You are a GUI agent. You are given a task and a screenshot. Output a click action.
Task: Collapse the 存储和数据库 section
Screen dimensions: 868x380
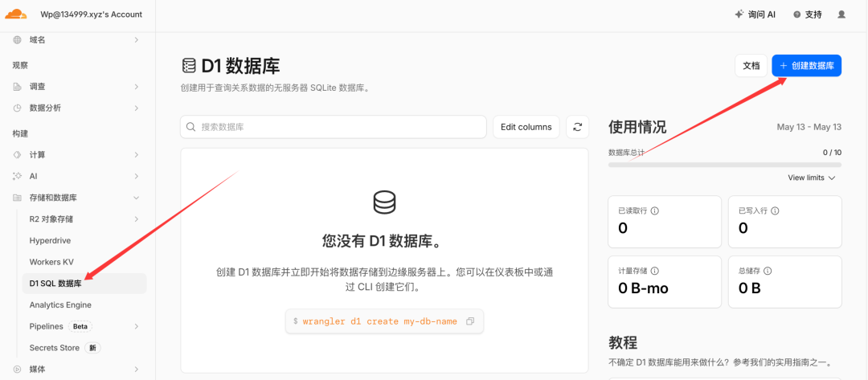click(x=136, y=198)
